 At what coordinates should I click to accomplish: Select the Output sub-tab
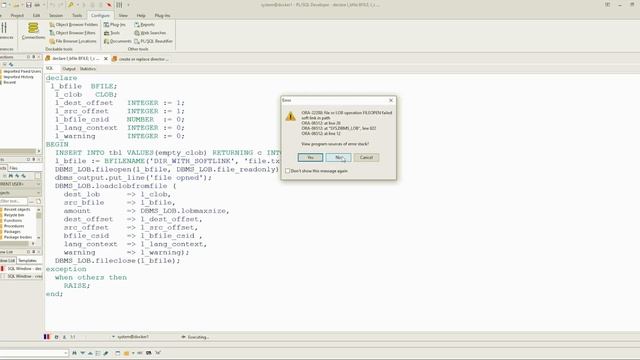pos(69,69)
